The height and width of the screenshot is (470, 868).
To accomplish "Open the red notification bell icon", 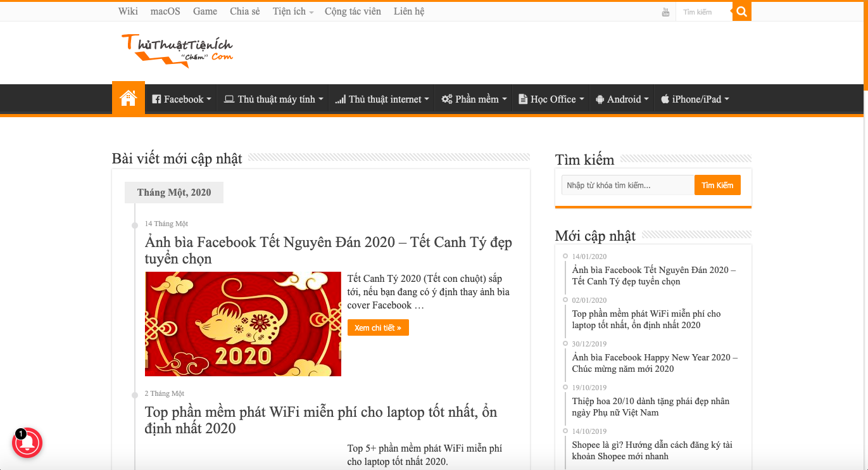I will click(27, 443).
